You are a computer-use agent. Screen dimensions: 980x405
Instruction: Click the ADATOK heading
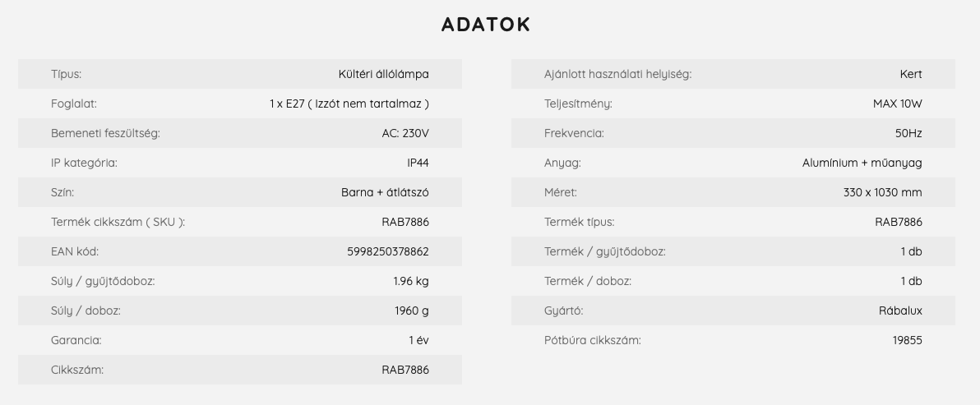[486, 25]
